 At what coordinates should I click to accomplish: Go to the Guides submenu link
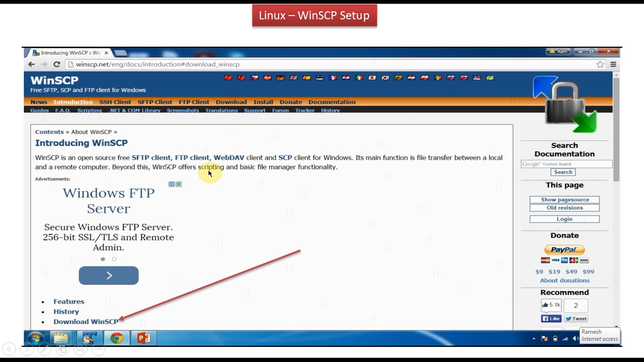coord(40,110)
